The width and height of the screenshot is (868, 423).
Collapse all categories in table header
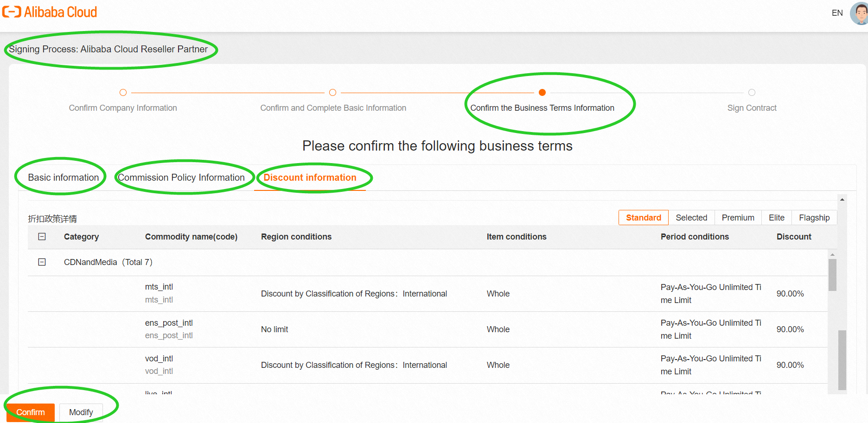[42, 237]
